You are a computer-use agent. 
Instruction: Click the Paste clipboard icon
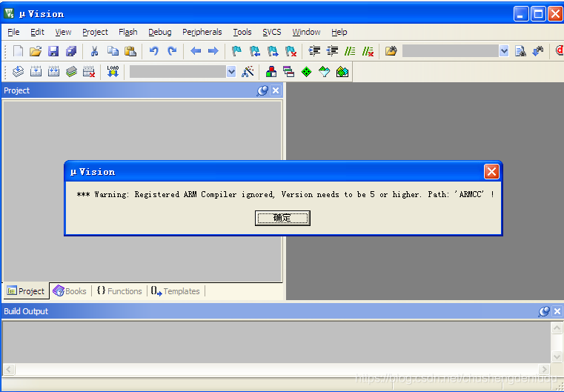click(x=130, y=51)
